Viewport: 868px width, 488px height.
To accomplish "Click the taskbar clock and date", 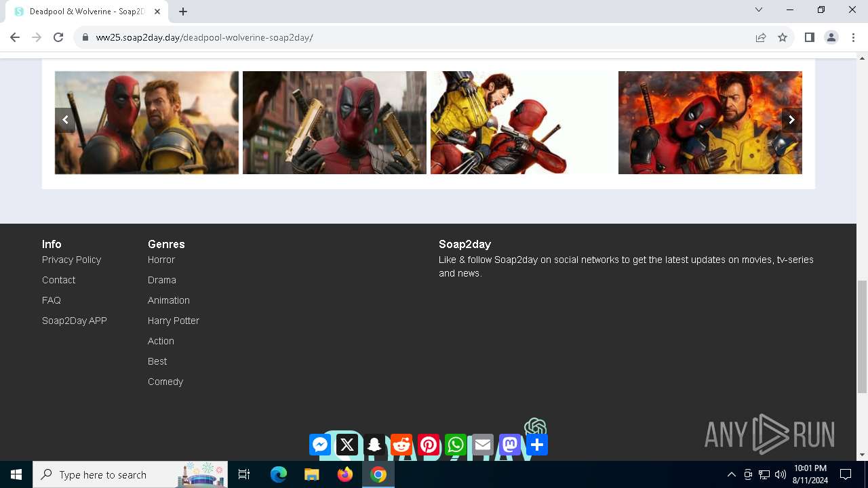I will [x=810, y=474].
